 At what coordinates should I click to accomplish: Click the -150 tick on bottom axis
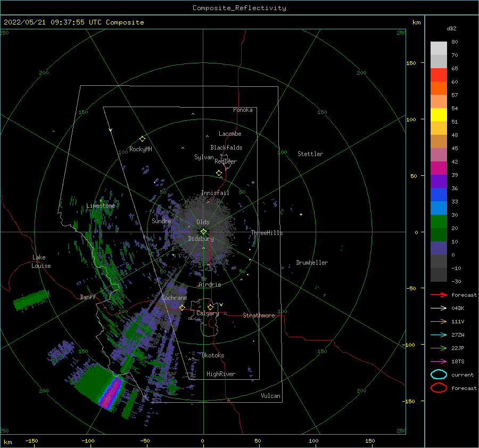[x=32, y=441]
